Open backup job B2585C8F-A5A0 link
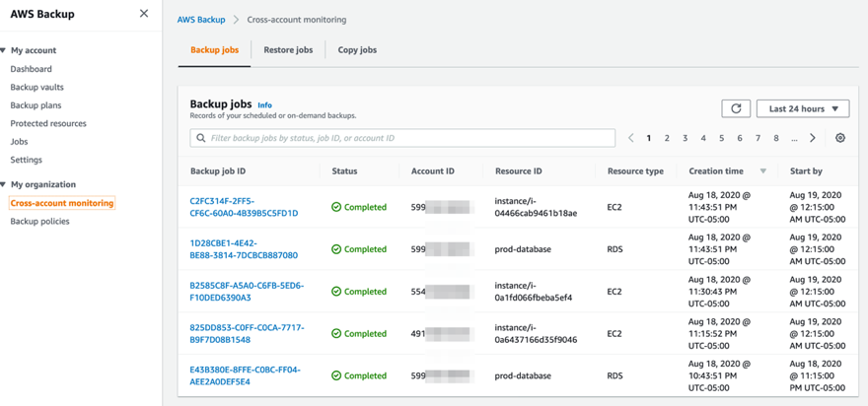This screenshot has width=868, height=406. coord(247,291)
